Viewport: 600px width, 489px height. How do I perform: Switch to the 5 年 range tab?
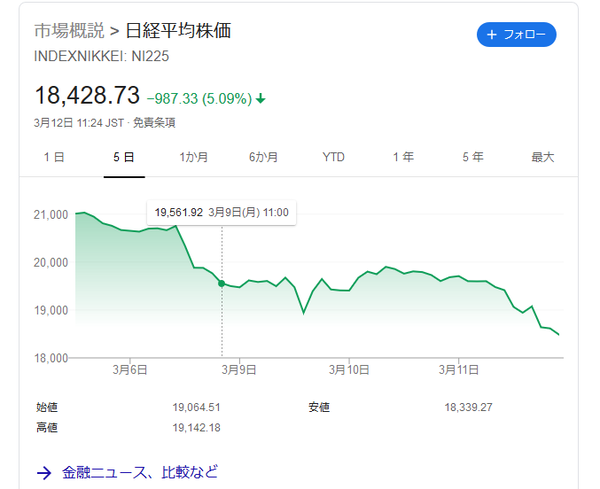coord(473,157)
